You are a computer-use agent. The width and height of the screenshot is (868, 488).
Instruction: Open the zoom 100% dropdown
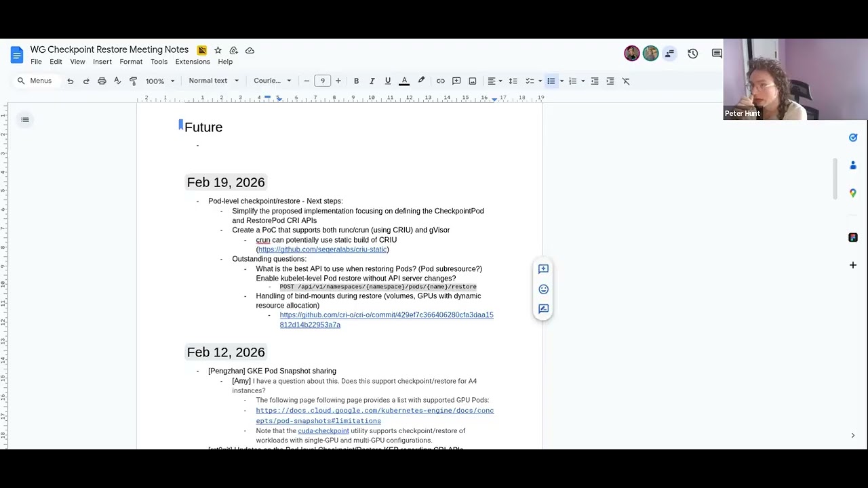tap(160, 81)
